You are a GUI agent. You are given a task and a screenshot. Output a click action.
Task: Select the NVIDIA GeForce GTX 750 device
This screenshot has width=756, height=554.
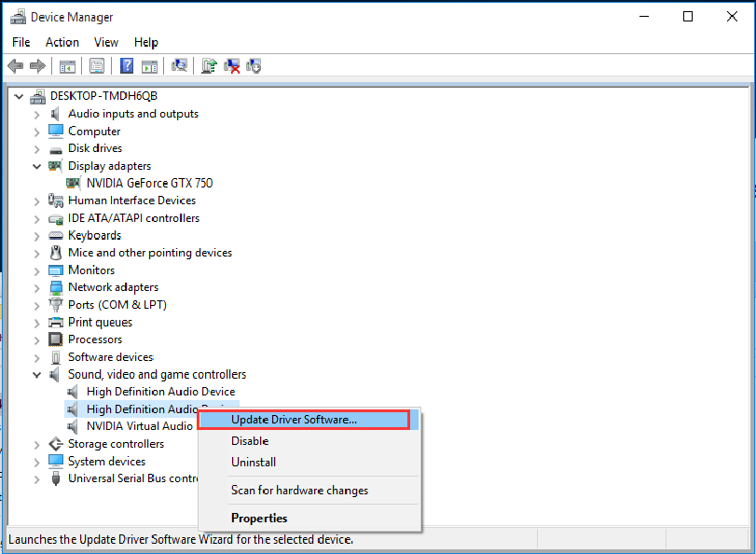[x=149, y=183]
